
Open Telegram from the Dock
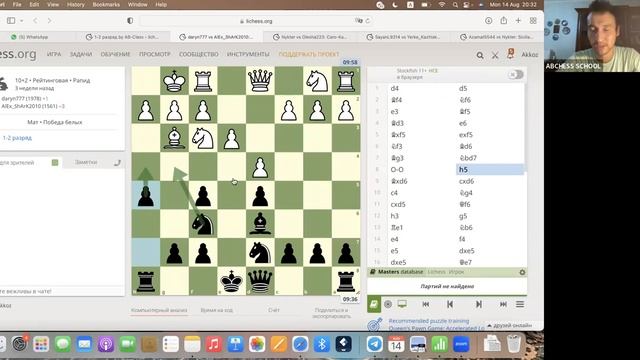pos(374,344)
